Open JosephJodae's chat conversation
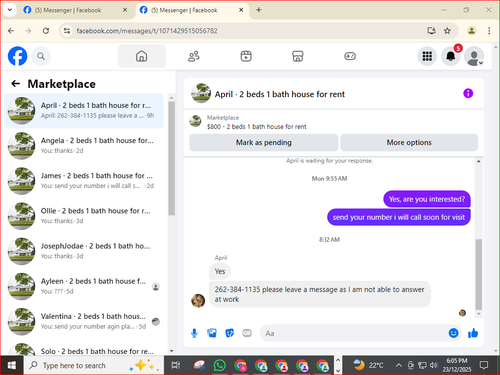500x375 pixels. (x=84, y=251)
